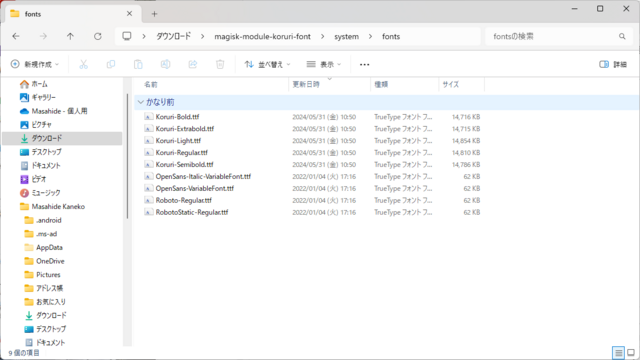Click the fontsの検索 search box

[x=559, y=36]
